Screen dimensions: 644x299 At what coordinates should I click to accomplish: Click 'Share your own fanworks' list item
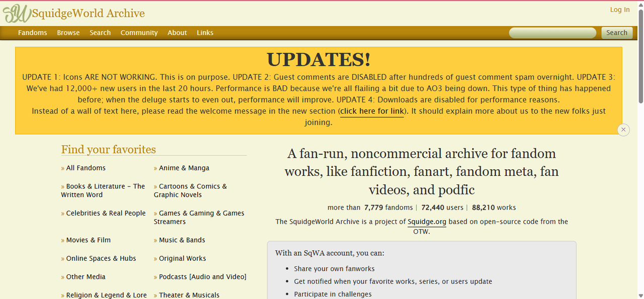click(x=335, y=269)
